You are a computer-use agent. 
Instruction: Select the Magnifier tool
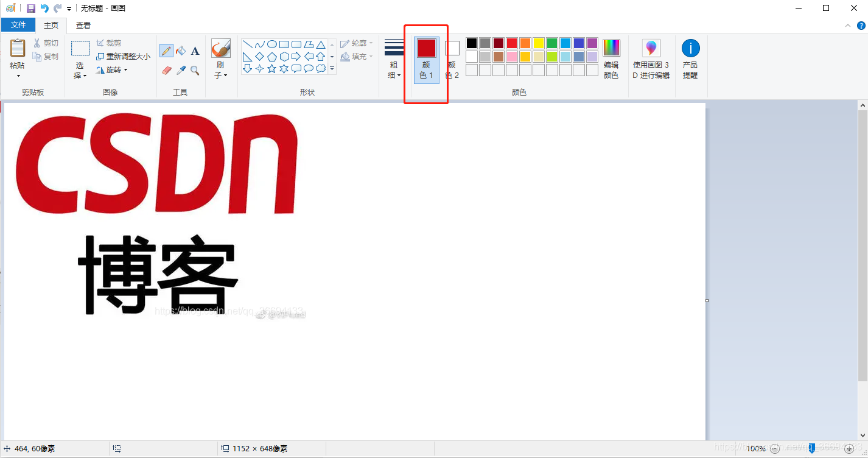(x=195, y=71)
